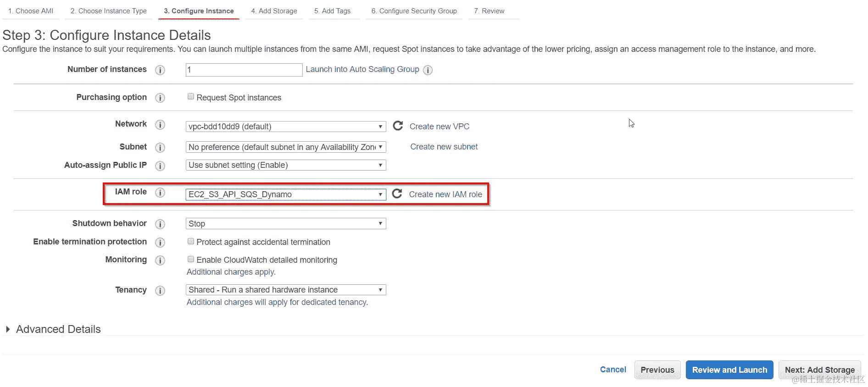Screen dimensions: 868x387
Task: Click info icon next to Auto-assign Public IP
Action: (x=160, y=166)
